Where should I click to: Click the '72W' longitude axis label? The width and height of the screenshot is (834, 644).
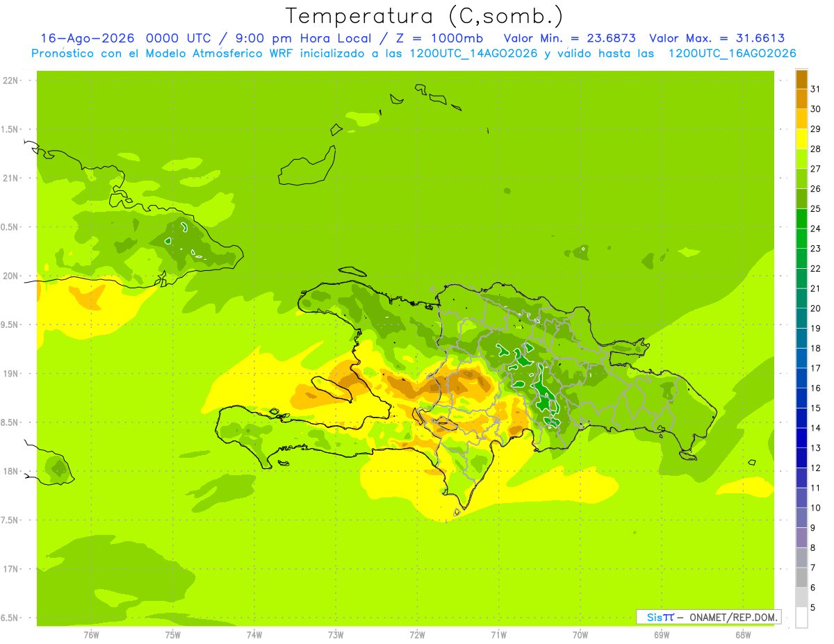point(417,635)
